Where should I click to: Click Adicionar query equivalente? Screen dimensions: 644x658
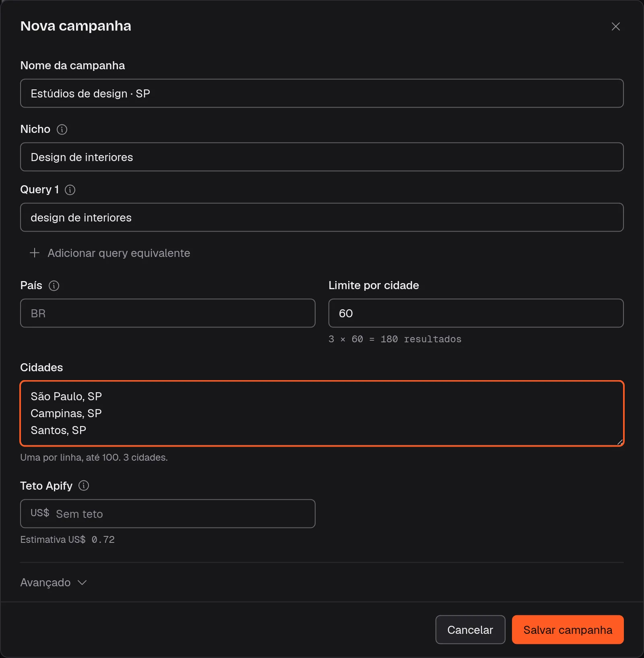click(110, 253)
